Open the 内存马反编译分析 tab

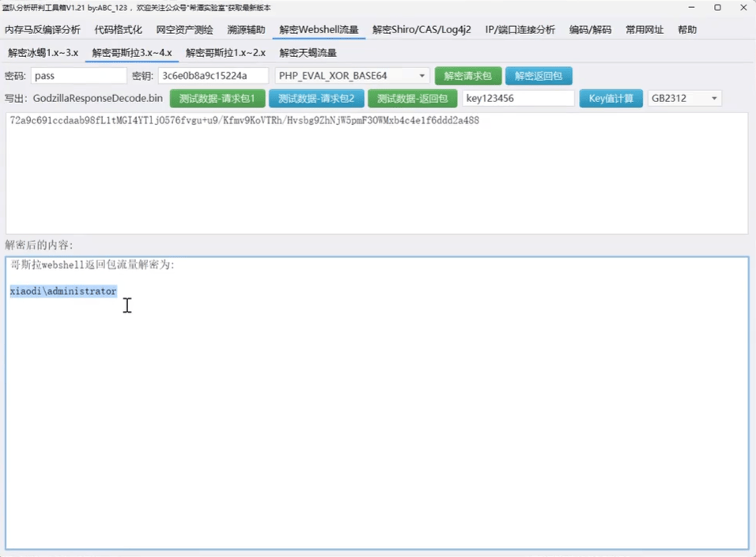[43, 30]
